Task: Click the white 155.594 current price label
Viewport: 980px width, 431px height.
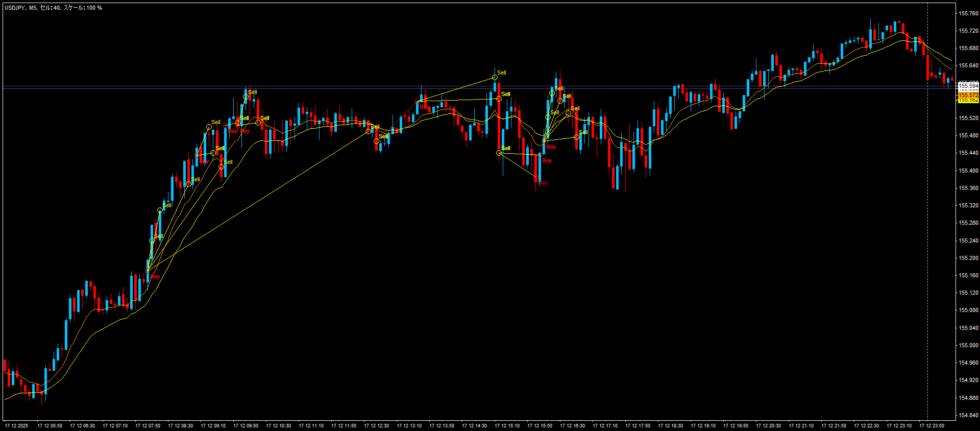Action: click(968, 86)
